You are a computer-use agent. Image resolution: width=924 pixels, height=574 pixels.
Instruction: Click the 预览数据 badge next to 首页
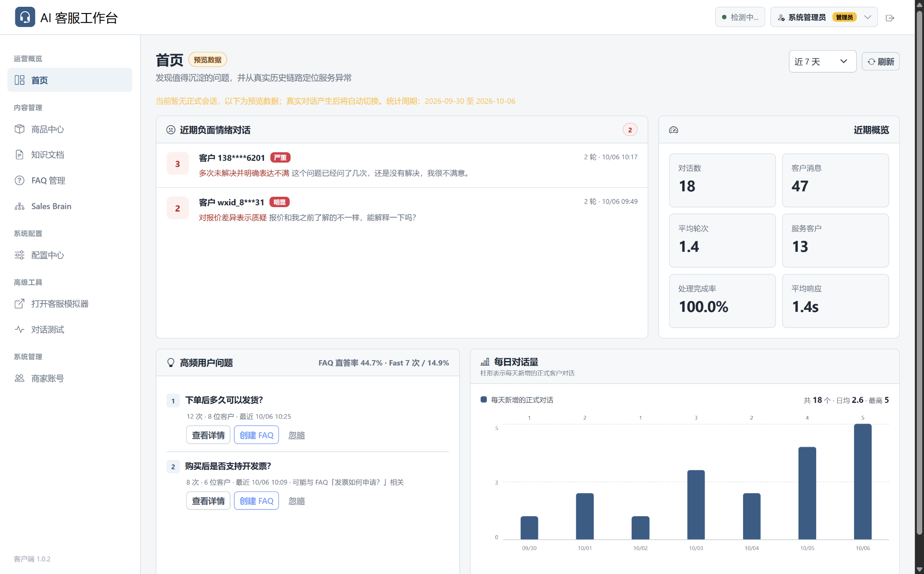pos(208,60)
